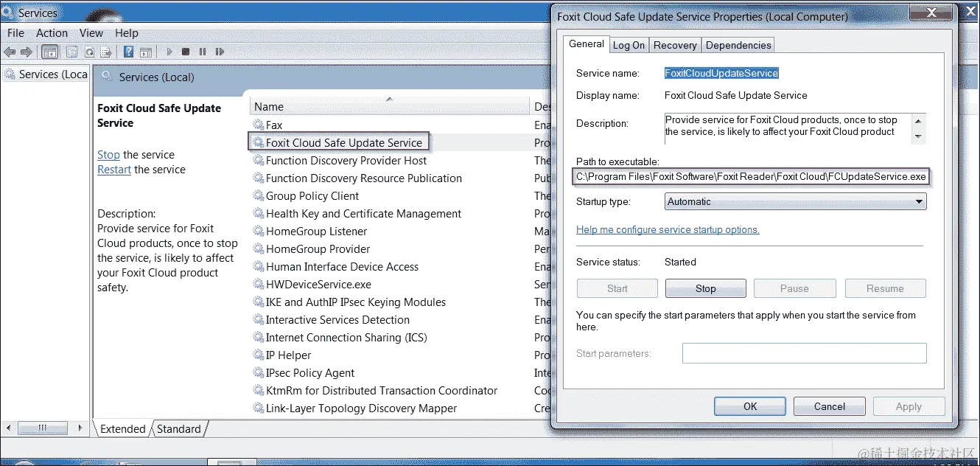Click the Service name field
This screenshot has height=466, width=980.
pyautogui.click(x=721, y=73)
